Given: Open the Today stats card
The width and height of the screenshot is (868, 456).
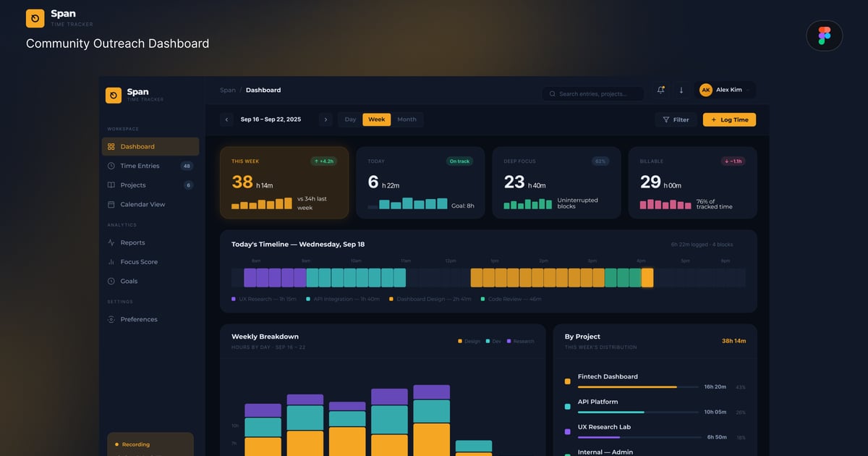Looking at the screenshot, I should 421,182.
